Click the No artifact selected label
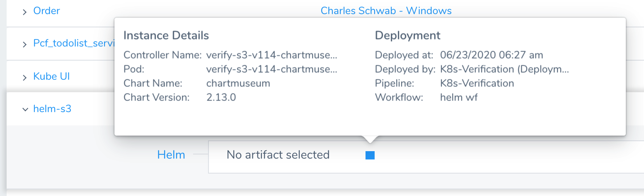This screenshot has height=196, width=644. click(278, 155)
